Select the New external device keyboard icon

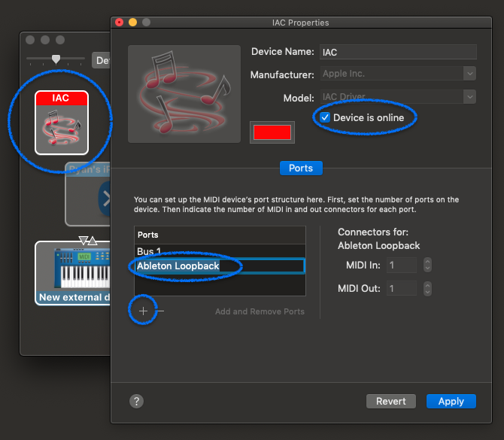click(73, 273)
